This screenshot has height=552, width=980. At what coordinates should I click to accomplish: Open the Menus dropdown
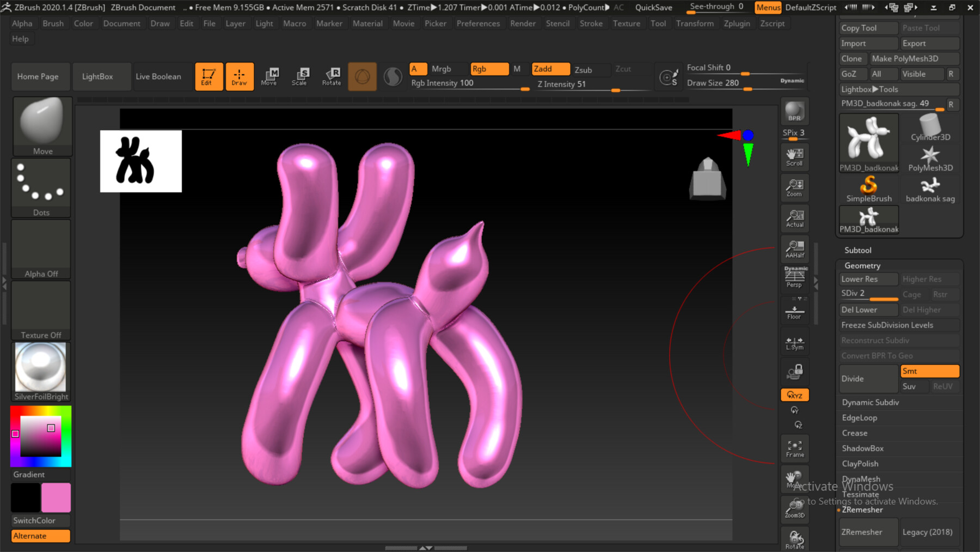768,8
